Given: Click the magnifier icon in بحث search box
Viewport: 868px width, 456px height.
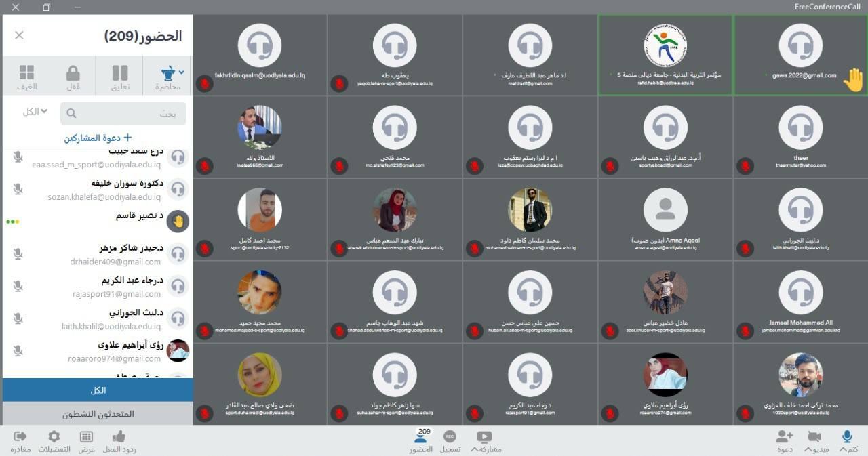Looking at the screenshot, I should pyautogui.click(x=72, y=114).
